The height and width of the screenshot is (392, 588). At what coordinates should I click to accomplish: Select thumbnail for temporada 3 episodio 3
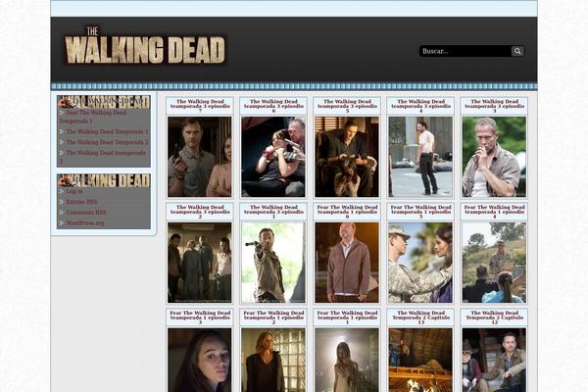coord(494,157)
